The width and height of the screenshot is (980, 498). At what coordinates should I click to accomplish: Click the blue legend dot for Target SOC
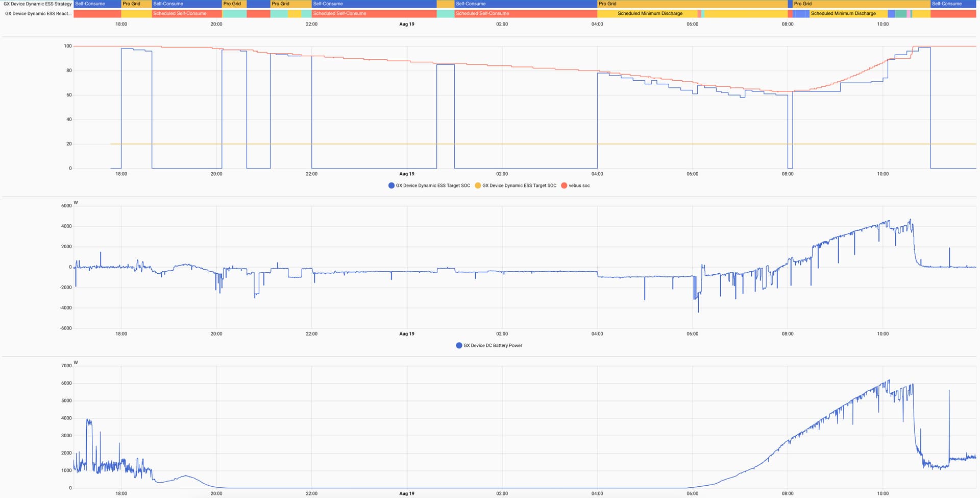pyautogui.click(x=391, y=185)
